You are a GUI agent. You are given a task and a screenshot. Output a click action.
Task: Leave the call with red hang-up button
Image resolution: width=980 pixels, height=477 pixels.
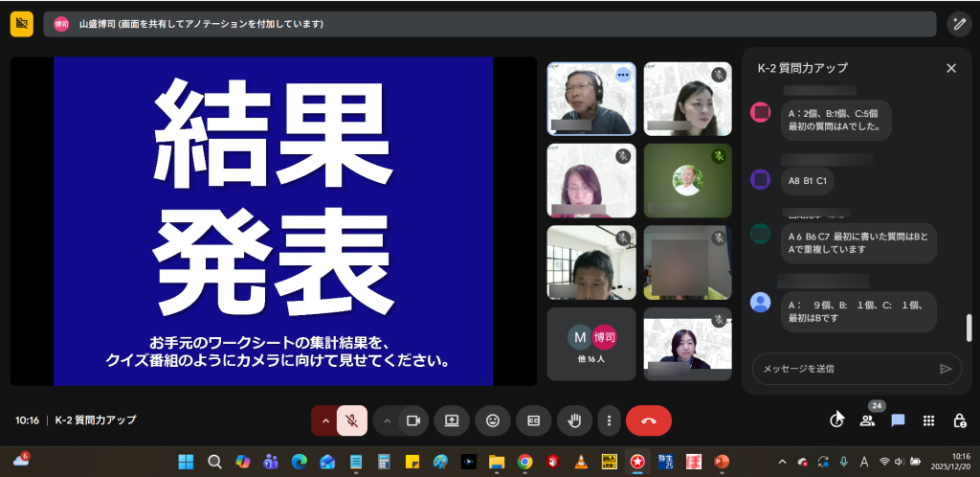click(x=648, y=420)
